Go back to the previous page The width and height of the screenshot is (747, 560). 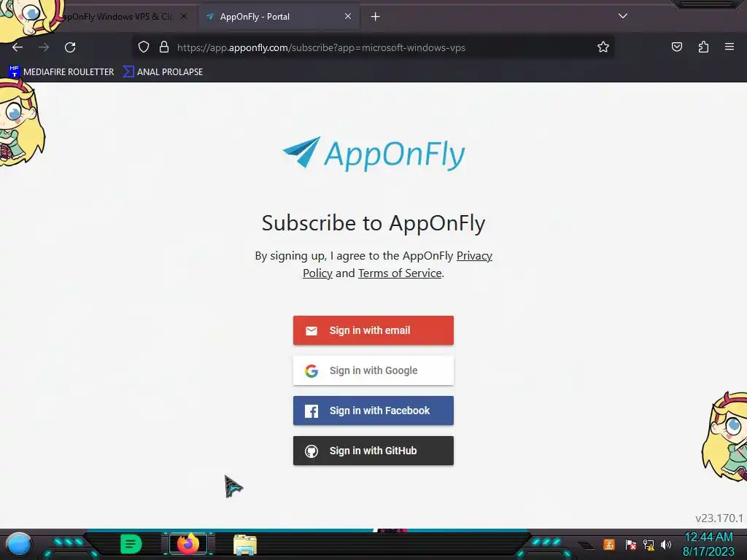point(18,47)
